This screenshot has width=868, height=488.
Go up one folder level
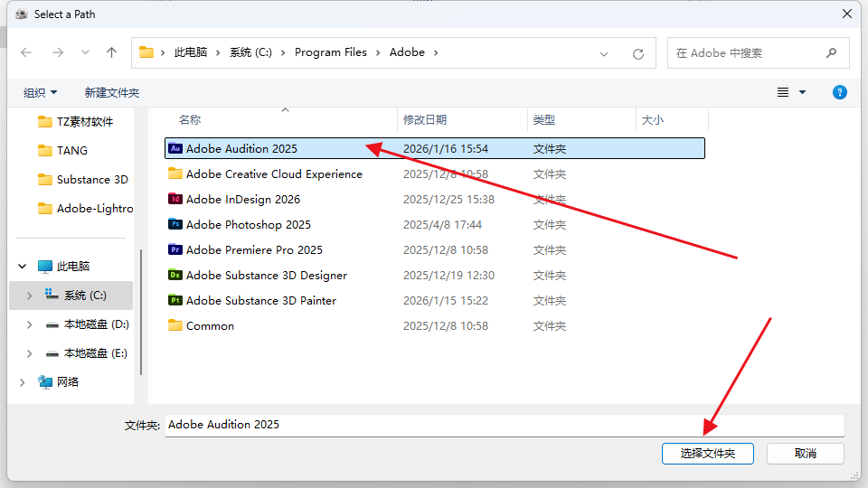click(x=111, y=52)
